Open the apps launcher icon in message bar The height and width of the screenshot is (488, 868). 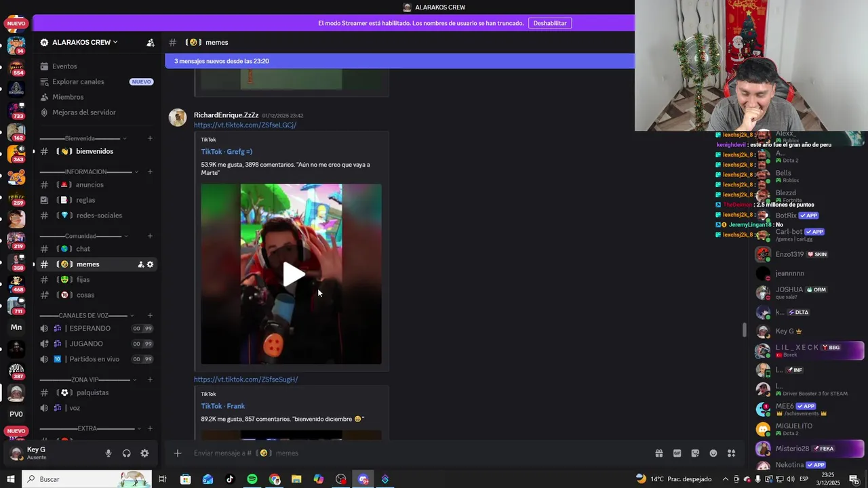(732, 453)
